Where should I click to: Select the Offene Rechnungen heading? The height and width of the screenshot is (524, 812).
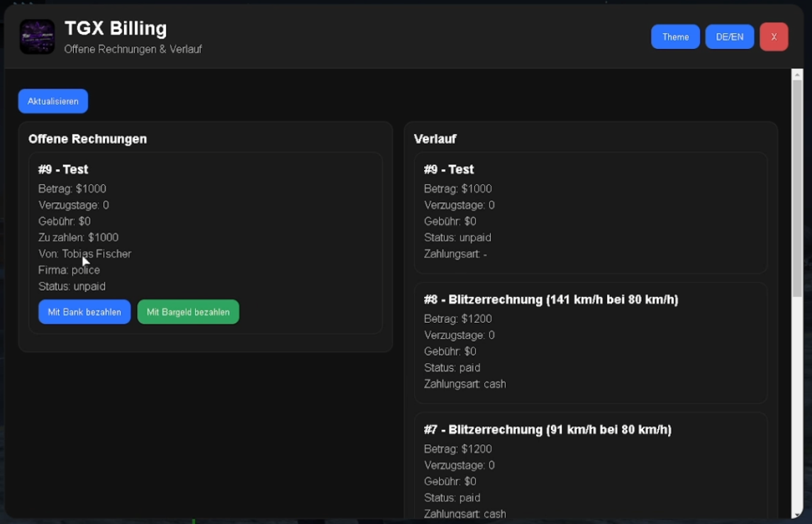tap(87, 139)
